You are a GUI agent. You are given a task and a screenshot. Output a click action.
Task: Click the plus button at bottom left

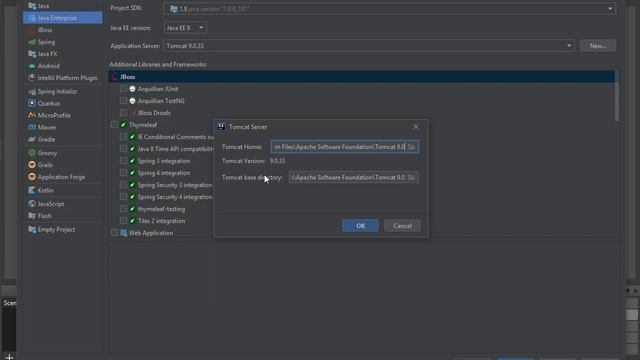tap(9, 357)
